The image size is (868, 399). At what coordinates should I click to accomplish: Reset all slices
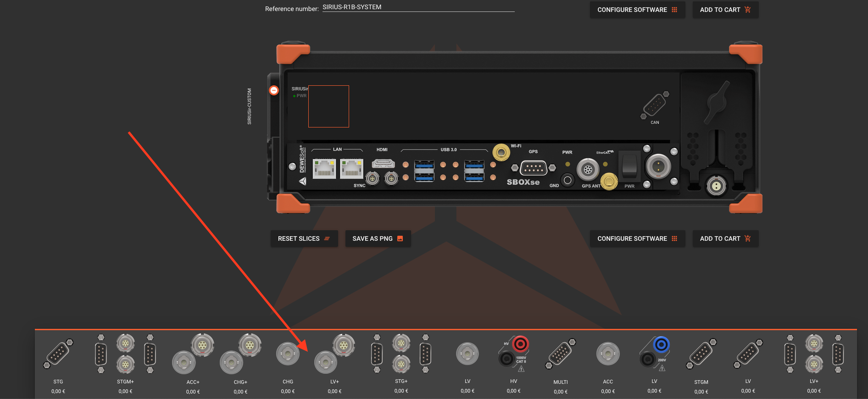pos(304,238)
